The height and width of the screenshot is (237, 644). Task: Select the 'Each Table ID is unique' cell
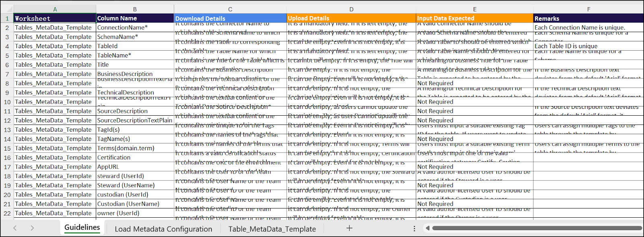[588, 46]
